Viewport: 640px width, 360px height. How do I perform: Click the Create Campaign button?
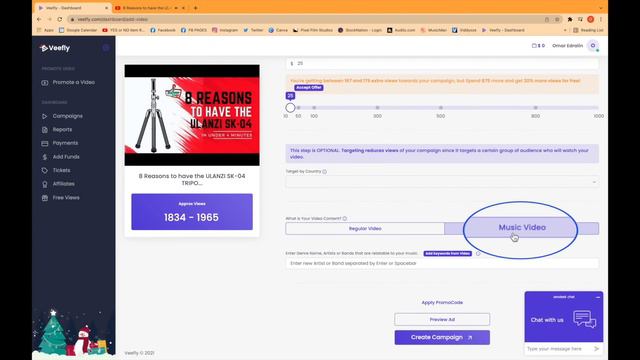pyautogui.click(x=442, y=338)
